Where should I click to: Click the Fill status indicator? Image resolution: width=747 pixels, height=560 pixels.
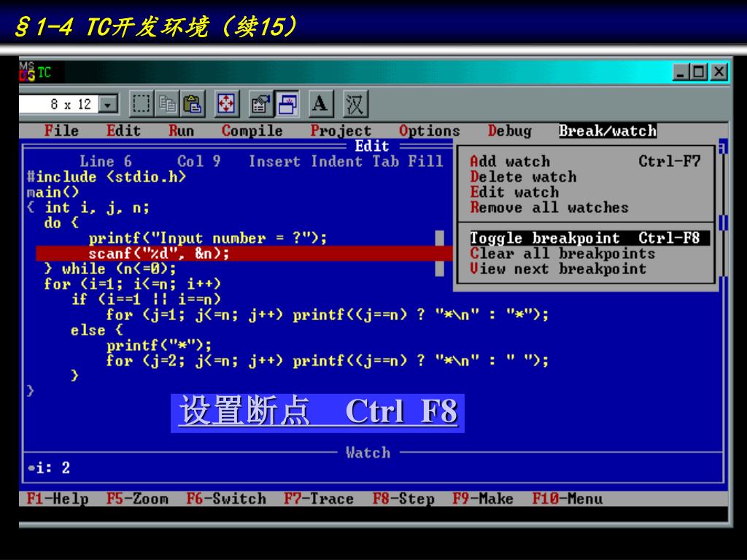[425, 161]
